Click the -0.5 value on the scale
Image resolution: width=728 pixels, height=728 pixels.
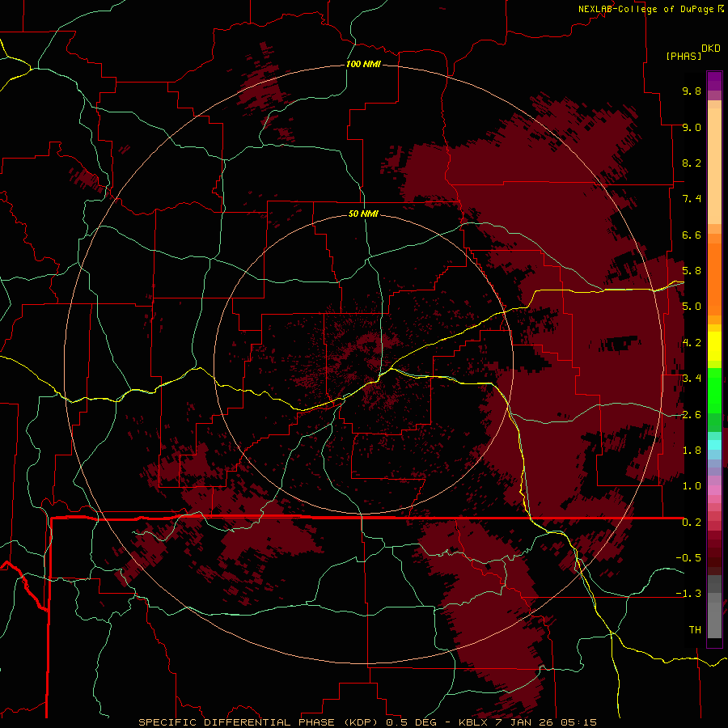688,558
